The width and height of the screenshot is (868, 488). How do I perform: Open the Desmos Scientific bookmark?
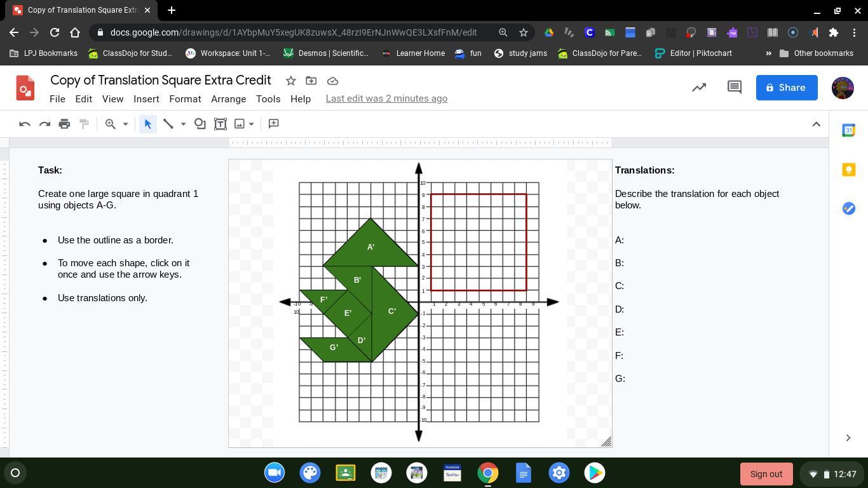coord(326,53)
